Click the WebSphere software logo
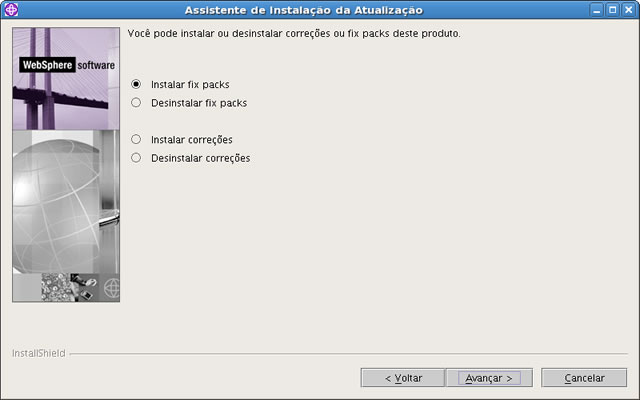Image resolution: width=640 pixels, height=400 pixels. 68,65
